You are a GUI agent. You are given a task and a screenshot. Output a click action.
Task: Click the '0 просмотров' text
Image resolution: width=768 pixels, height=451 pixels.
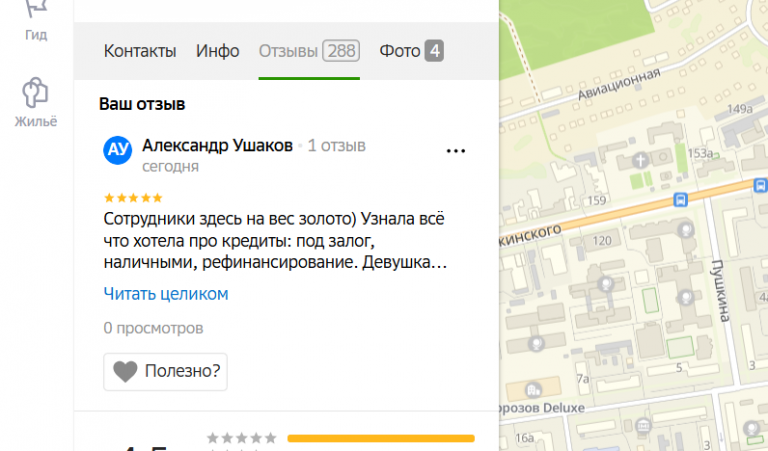click(x=153, y=328)
